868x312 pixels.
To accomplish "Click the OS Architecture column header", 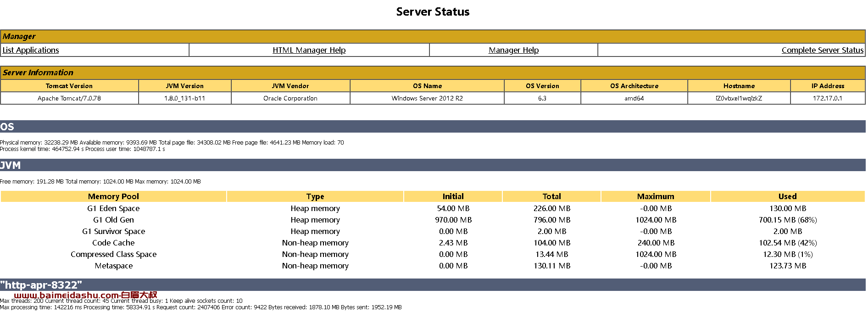I will [634, 86].
